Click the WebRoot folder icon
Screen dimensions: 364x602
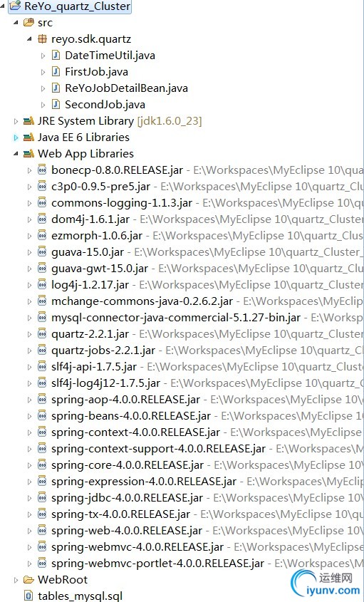point(28,579)
